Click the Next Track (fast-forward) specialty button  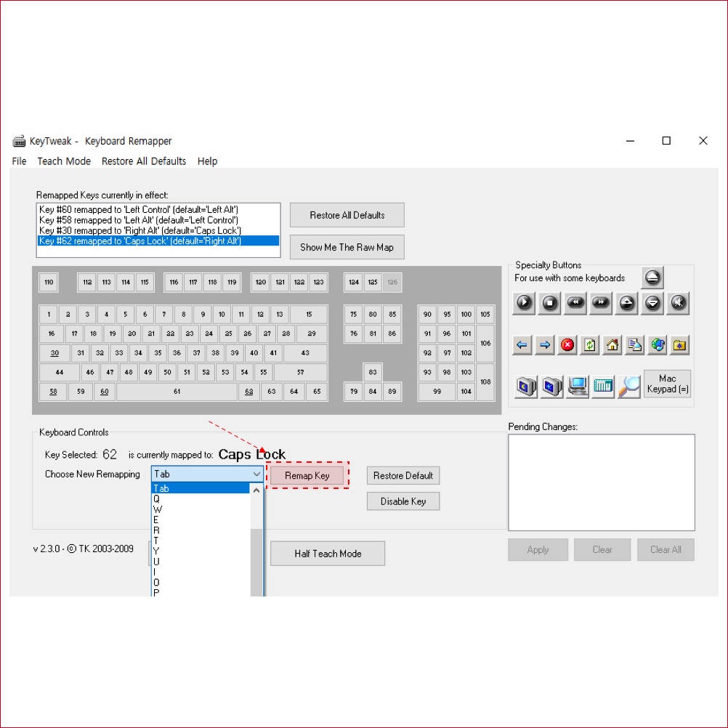(601, 303)
